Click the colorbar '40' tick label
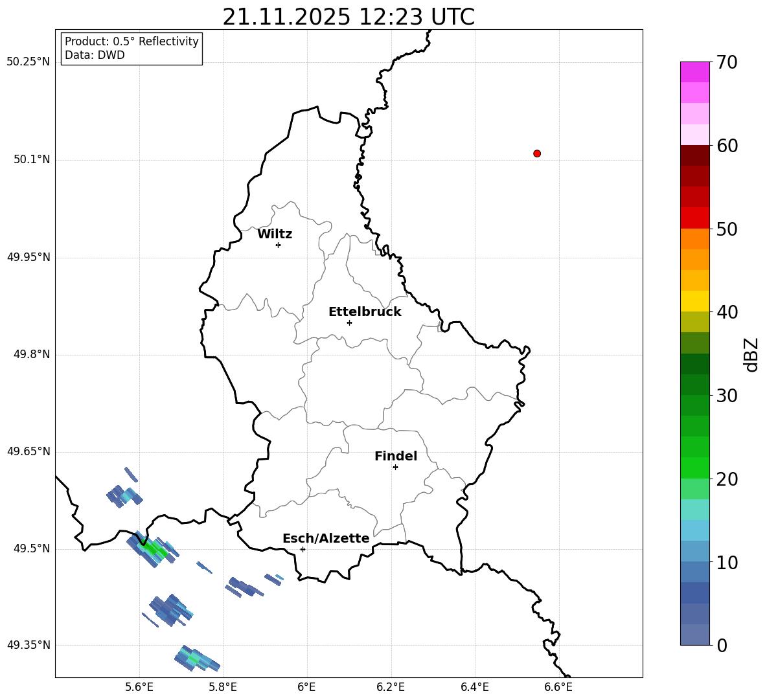767x700 pixels. click(x=727, y=312)
